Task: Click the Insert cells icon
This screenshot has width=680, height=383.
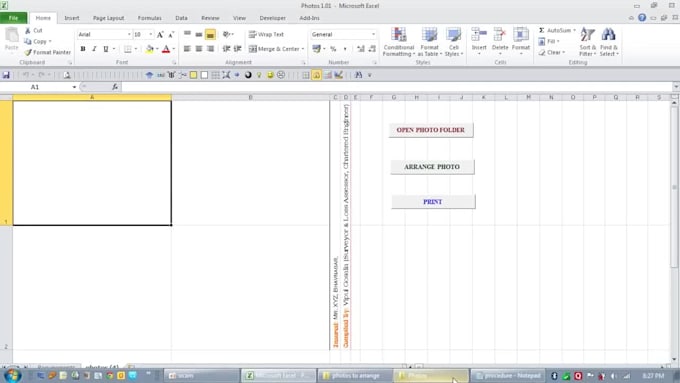Action: 479,34
